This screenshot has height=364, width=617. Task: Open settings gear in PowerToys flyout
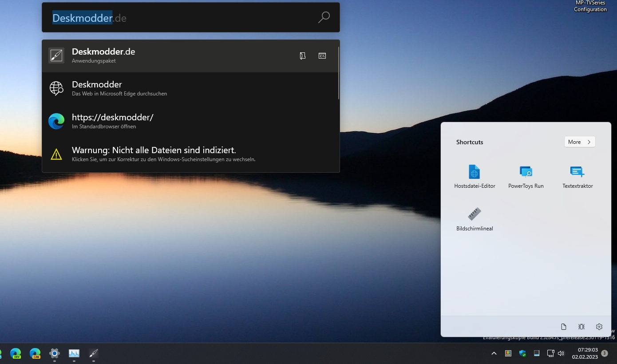pos(599,327)
